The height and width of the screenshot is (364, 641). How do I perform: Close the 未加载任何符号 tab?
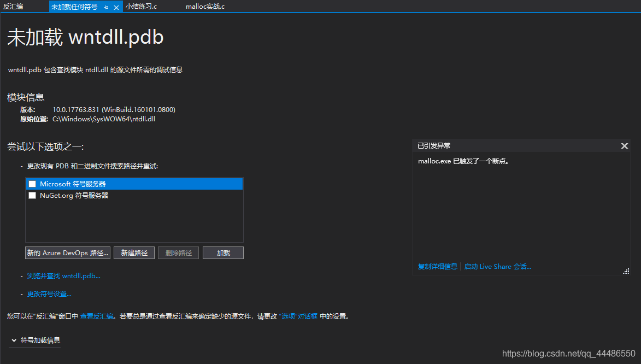(x=116, y=7)
